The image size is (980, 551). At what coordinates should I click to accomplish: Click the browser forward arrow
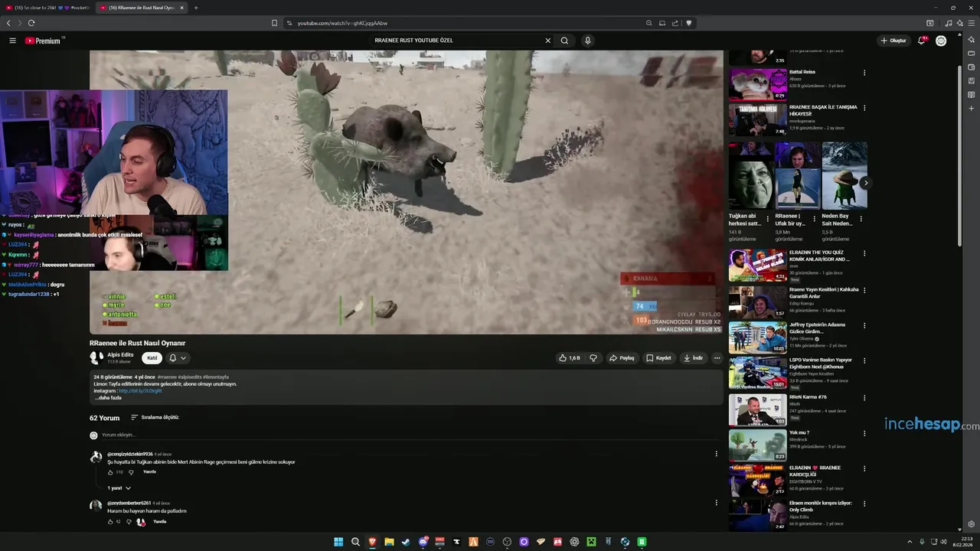coord(19,23)
